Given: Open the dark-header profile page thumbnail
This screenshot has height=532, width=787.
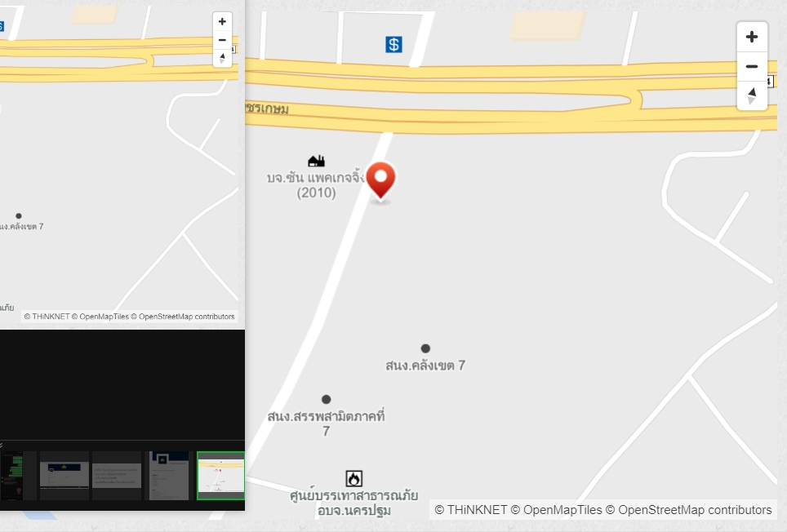Looking at the screenshot, I should (x=169, y=476).
